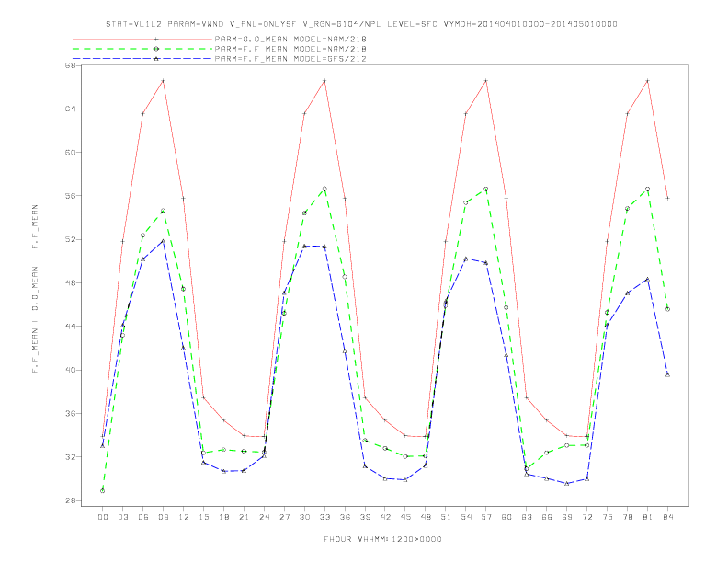The height and width of the screenshot is (563, 728).
Task: Click x-axis tick label 81
Action: pyautogui.click(x=648, y=517)
